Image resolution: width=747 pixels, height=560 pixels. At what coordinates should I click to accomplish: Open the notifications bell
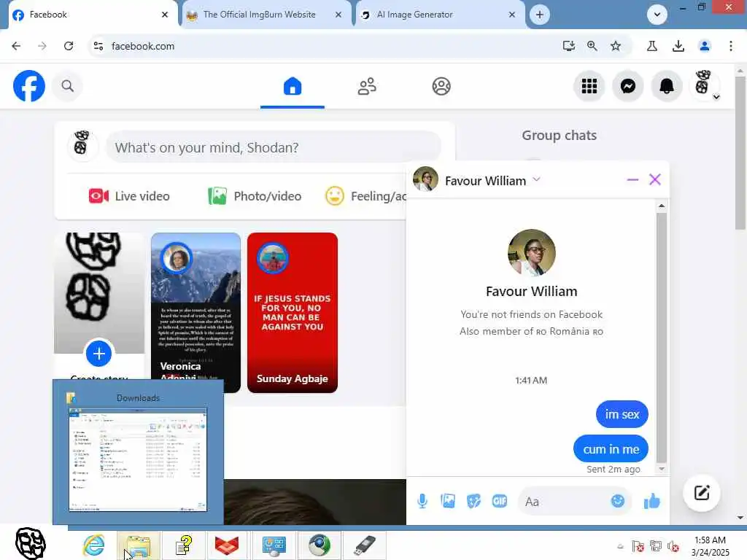pos(667,86)
